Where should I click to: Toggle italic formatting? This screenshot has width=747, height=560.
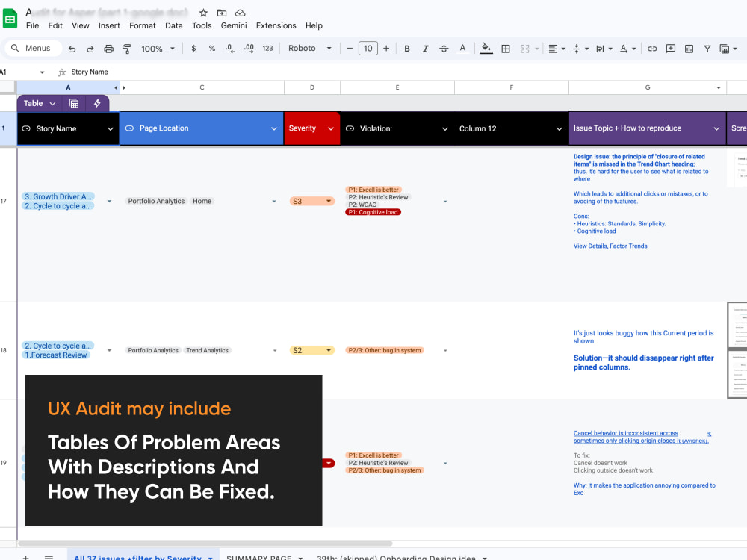[426, 49]
